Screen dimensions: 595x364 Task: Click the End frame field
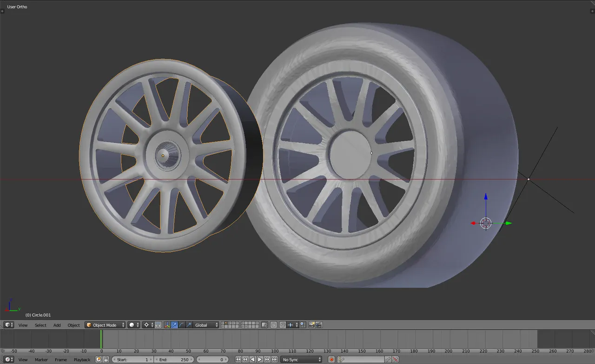(x=174, y=359)
